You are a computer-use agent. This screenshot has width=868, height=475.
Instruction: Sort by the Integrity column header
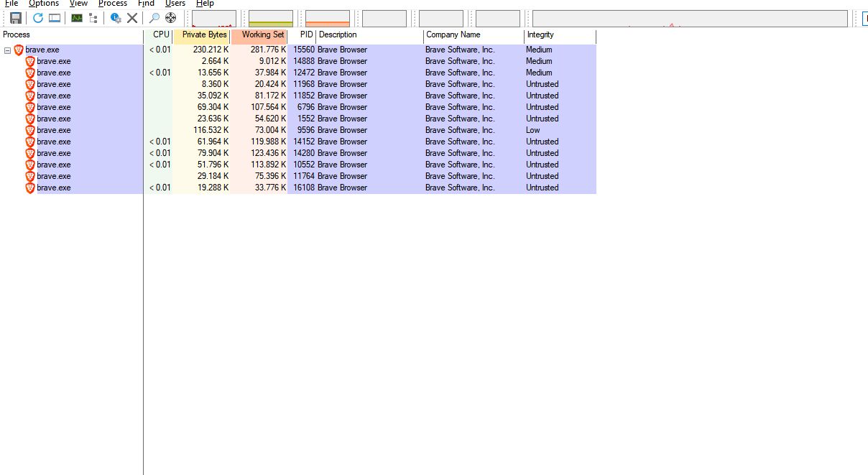(x=560, y=35)
